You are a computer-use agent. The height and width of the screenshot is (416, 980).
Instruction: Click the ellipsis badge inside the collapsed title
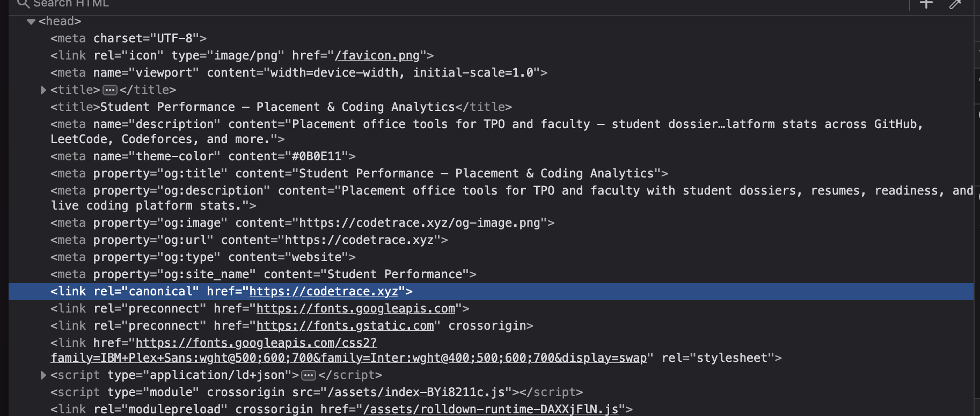click(x=109, y=90)
